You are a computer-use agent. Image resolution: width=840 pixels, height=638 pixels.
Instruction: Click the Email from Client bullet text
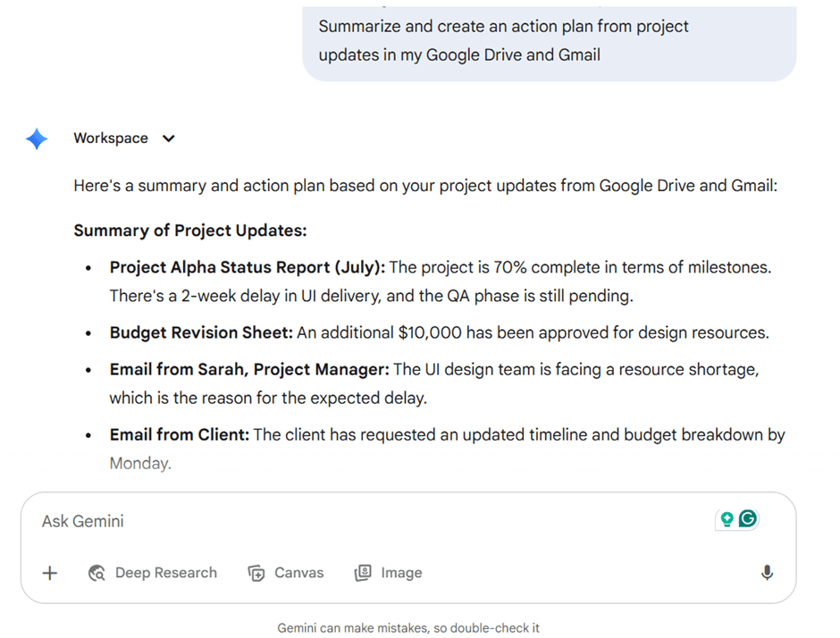[x=447, y=434]
